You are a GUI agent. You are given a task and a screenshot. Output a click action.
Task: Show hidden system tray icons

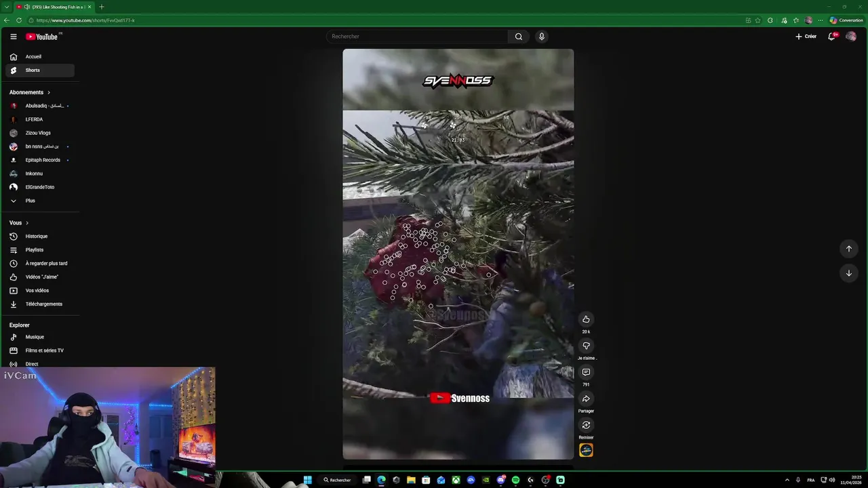click(787, 480)
